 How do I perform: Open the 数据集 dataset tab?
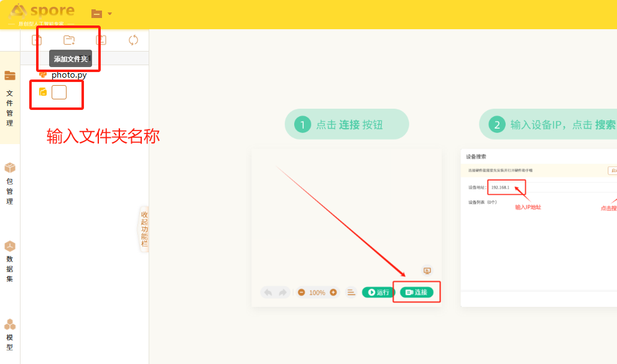pyautogui.click(x=10, y=261)
